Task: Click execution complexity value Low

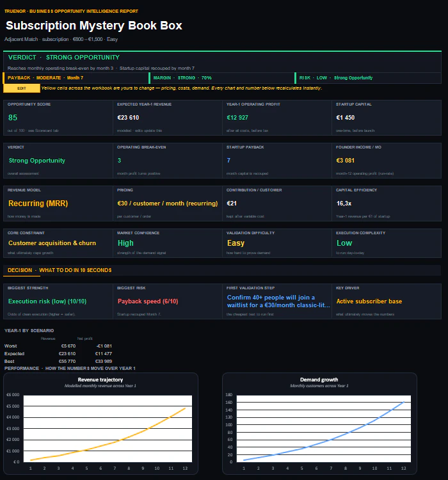Action: point(344,243)
